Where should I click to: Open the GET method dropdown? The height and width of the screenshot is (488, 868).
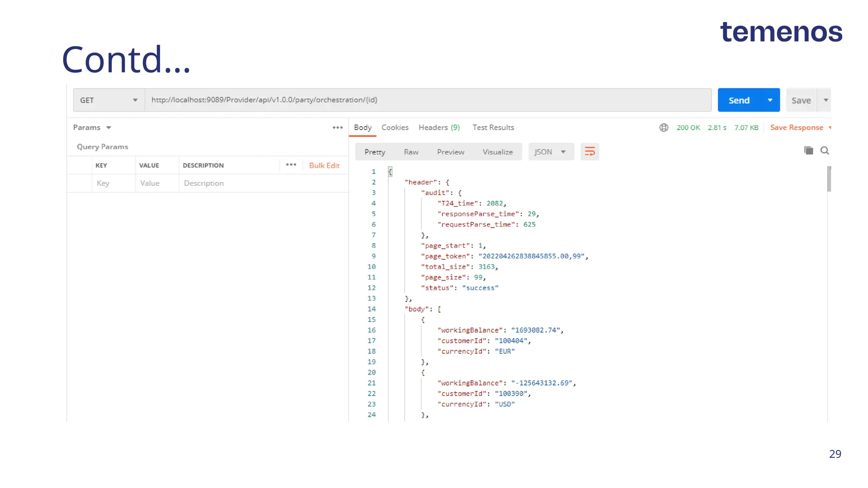109,100
